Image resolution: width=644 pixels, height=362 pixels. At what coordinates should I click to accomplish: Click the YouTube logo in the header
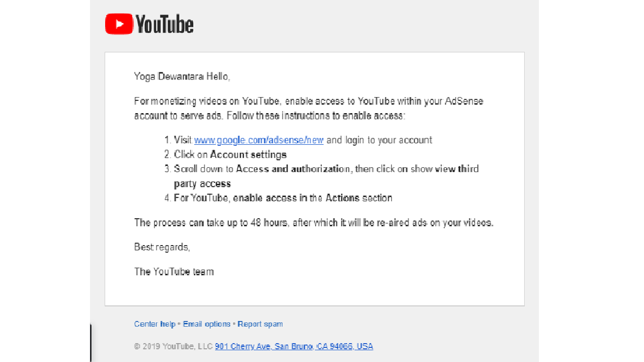(149, 25)
